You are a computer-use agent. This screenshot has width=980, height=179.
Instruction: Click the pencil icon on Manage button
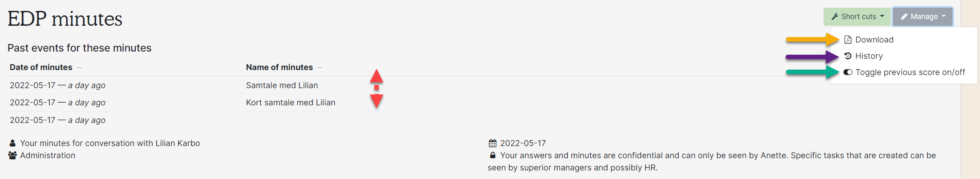pyautogui.click(x=904, y=16)
